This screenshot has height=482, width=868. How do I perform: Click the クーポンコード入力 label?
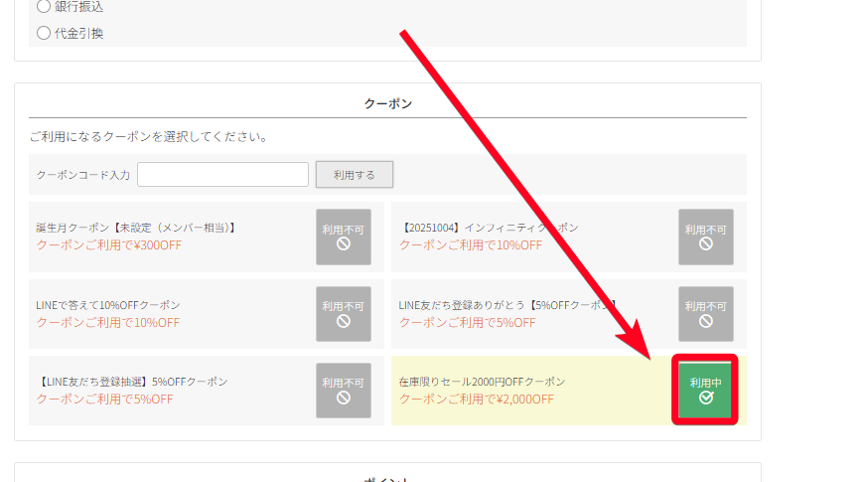tap(83, 175)
